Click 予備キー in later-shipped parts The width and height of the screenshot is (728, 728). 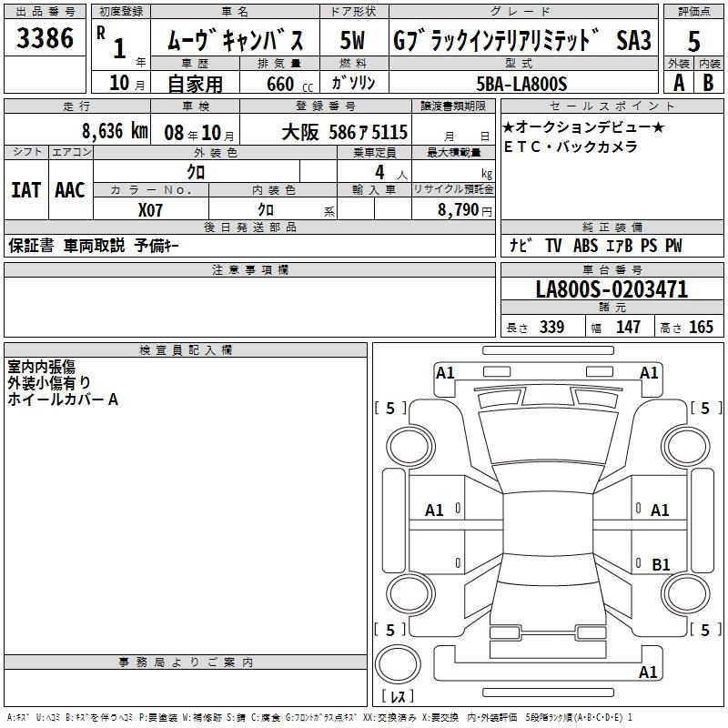pos(157,245)
